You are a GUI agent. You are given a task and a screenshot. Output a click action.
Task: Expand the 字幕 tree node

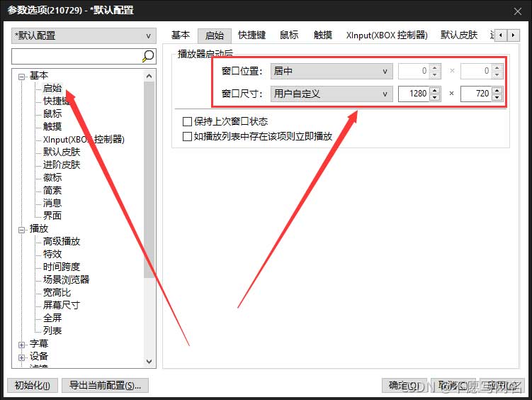click(22, 344)
